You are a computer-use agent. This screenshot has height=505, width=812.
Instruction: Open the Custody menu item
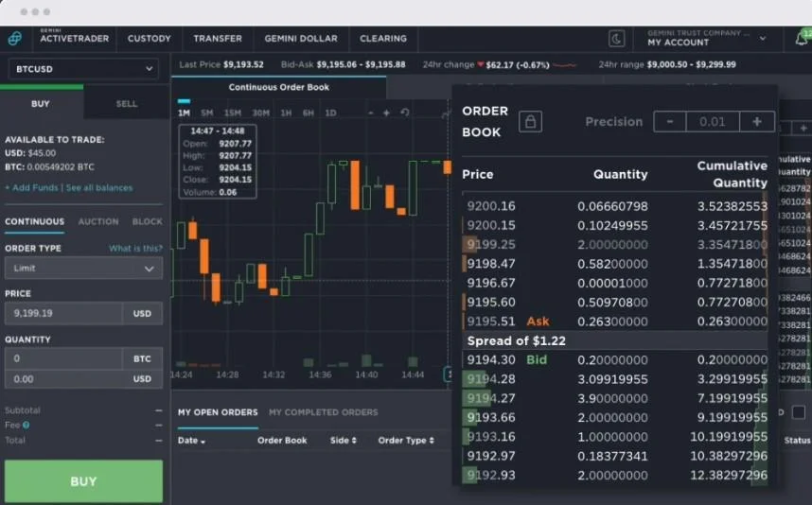pos(150,39)
